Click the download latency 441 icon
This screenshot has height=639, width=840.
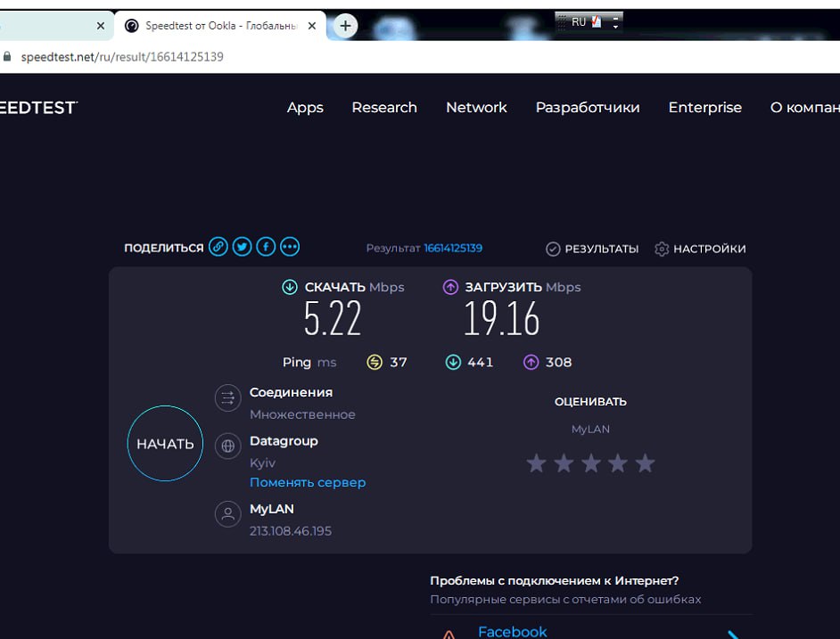tap(453, 362)
